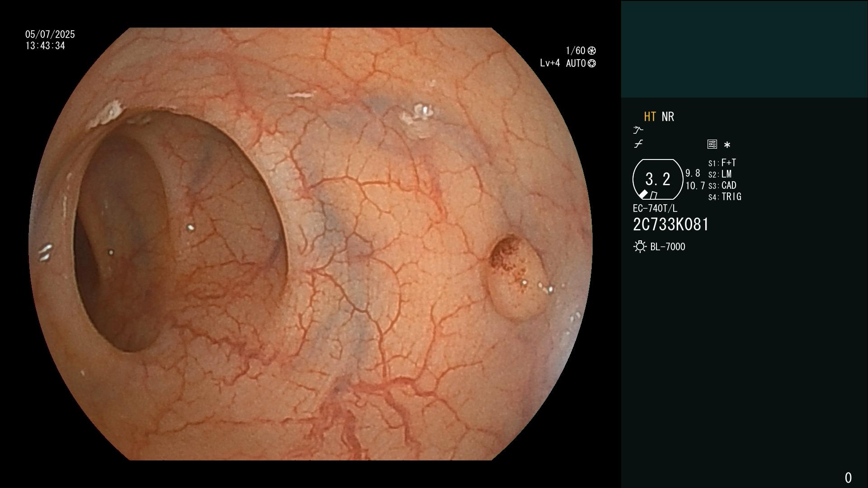The height and width of the screenshot is (488, 868).
Task: Click the 1/60 shutter speed value
Action: pyautogui.click(x=576, y=51)
